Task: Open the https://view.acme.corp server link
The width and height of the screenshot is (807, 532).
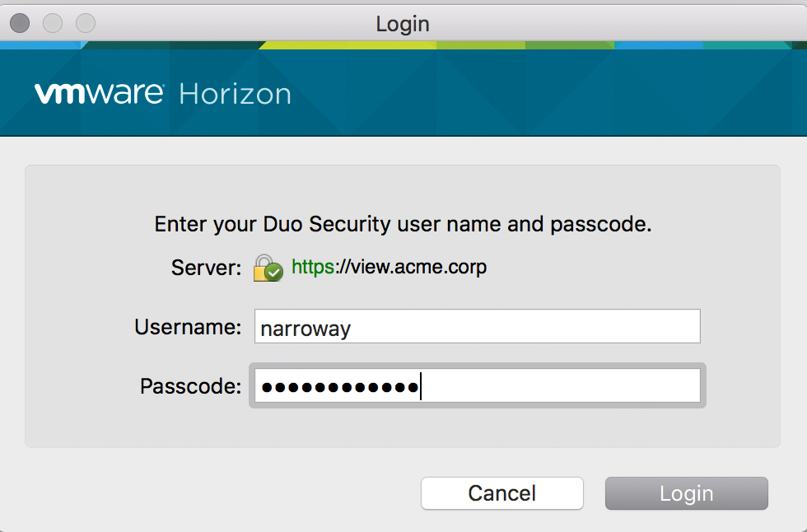Action: (x=388, y=266)
